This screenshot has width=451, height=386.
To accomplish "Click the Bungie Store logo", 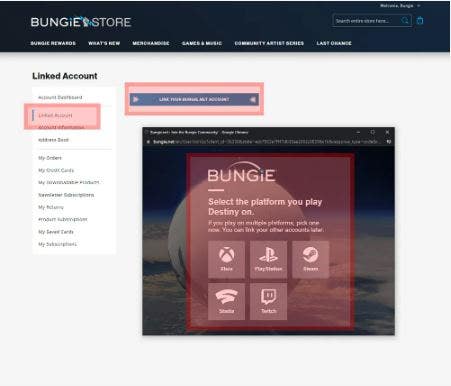I will tap(81, 22).
